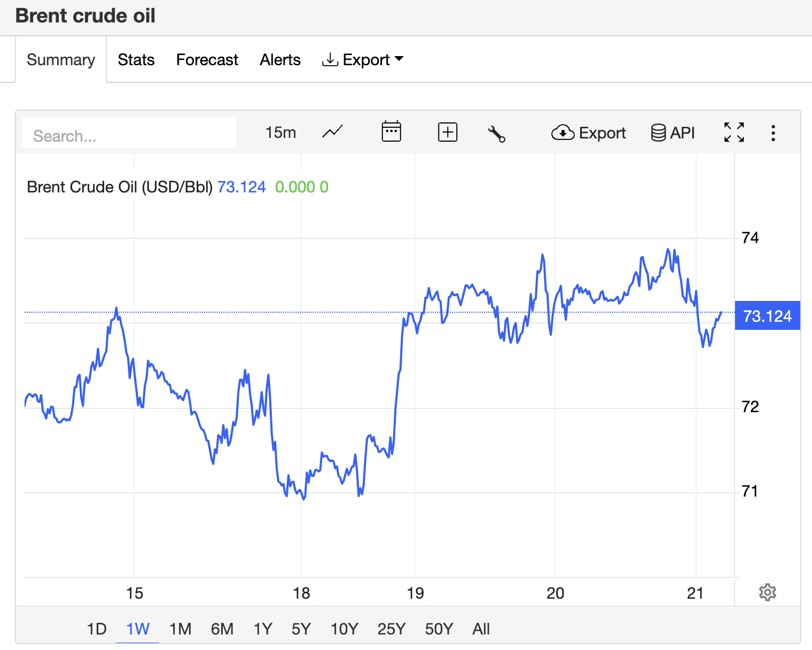Click the 21 date axis label

coord(696,593)
